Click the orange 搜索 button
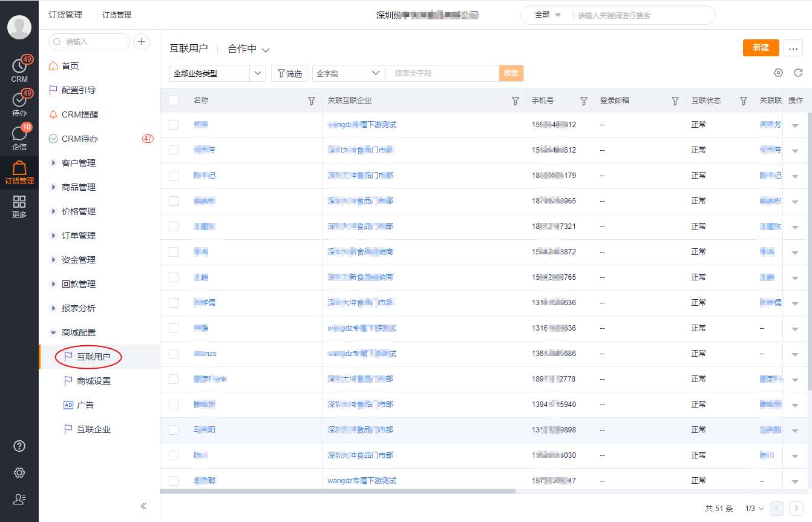Viewport: 812px width, 522px height. pyautogui.click(x=511, y=73)
